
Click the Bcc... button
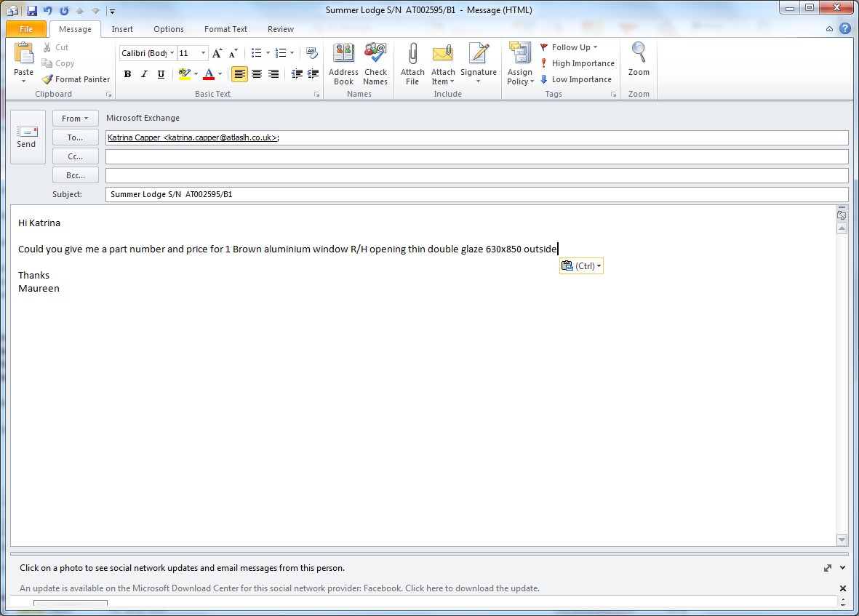click(76, 175)
